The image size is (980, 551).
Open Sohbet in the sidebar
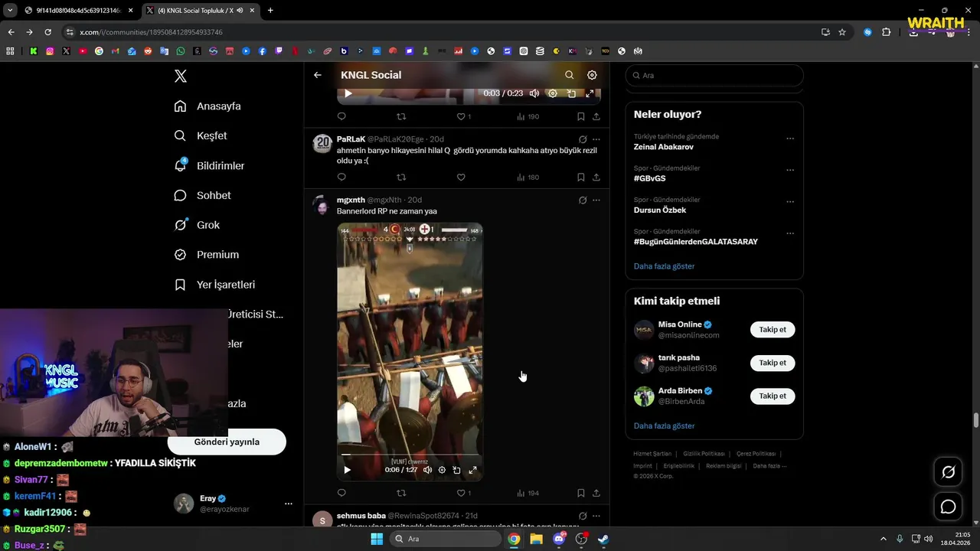coord(202,195)
